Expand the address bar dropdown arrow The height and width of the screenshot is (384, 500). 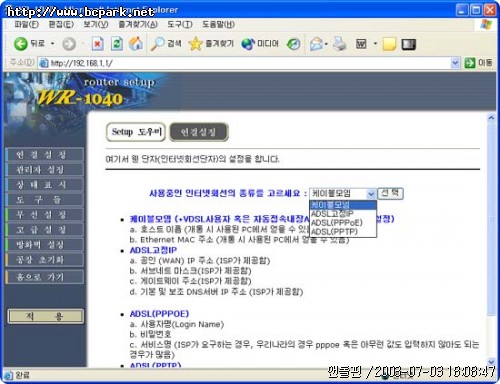pos(455,63)
